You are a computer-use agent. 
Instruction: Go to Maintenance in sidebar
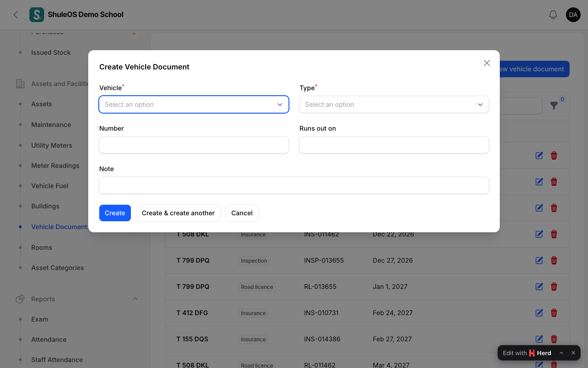[51, 125]
